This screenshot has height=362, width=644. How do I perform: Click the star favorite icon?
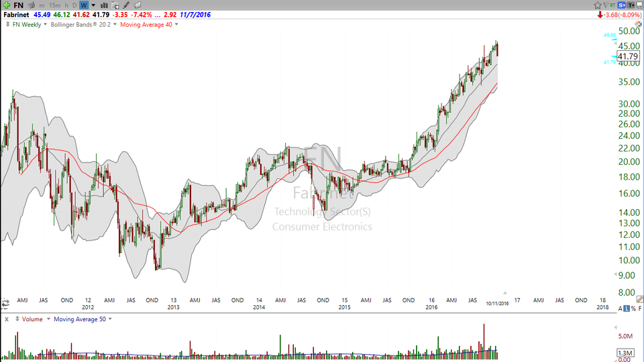598,5
